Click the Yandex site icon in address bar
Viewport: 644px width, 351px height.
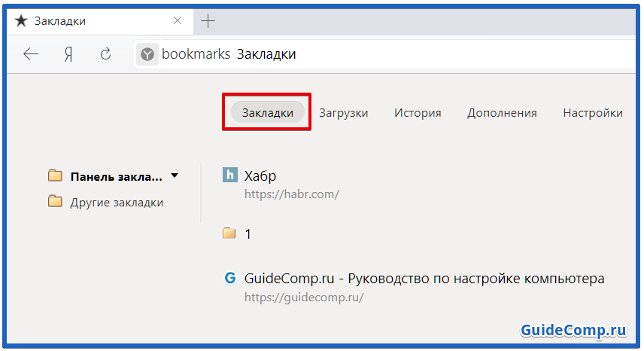coord(147,54)
